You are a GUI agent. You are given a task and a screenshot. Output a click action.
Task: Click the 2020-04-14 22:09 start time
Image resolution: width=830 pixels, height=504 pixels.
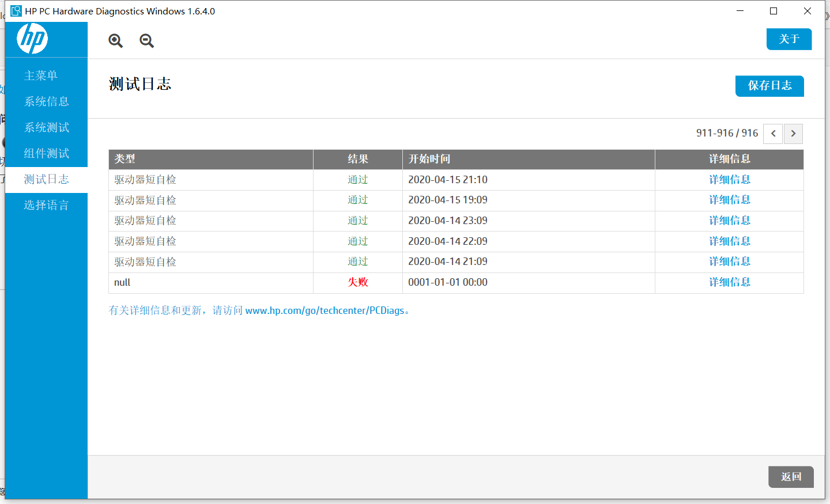(448, 241)
